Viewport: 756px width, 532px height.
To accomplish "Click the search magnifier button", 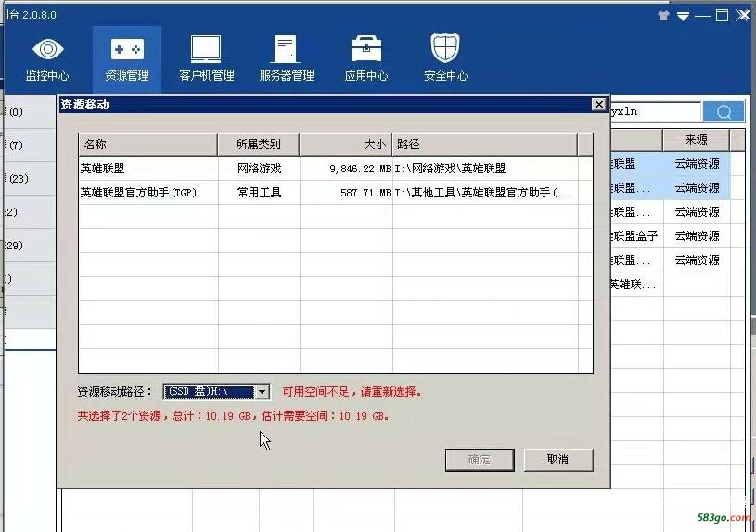I will pyautogui.click(x=724, y=112).
